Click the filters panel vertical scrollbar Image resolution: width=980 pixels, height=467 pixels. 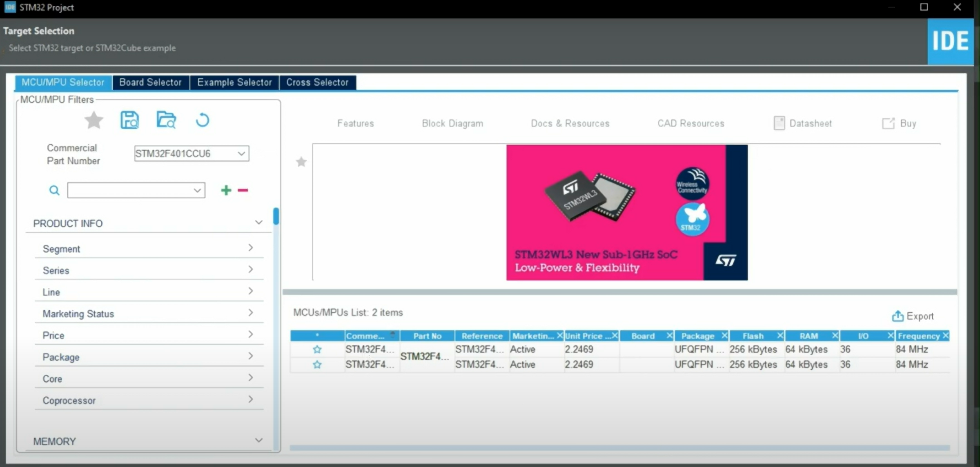pos(276,216)
